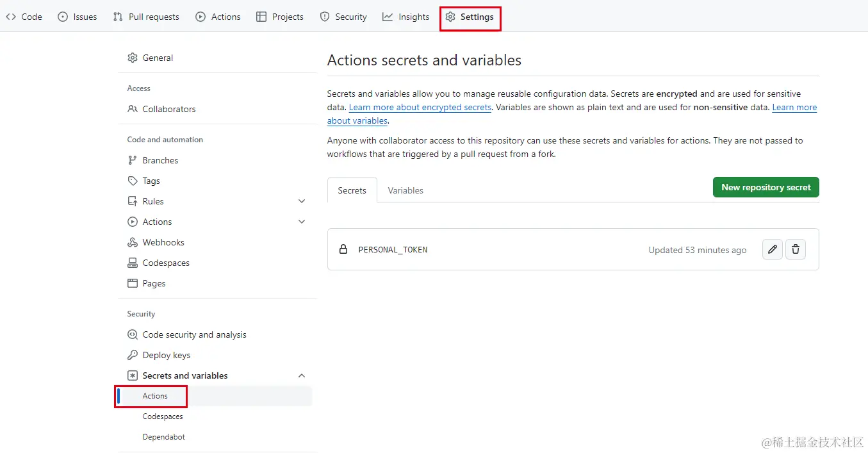Expand the Actions section chevron
Screen dimensions: 868x453
click(302, 222)
